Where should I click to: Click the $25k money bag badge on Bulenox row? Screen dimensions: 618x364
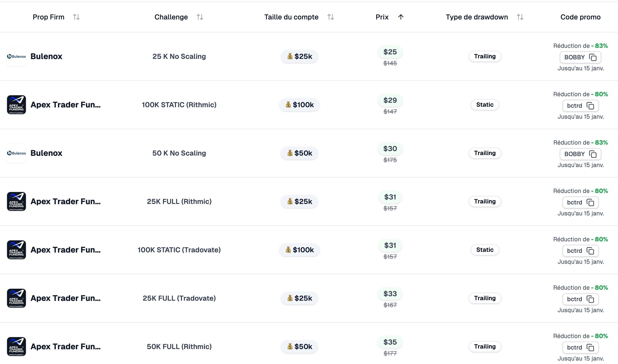(x=299, y=56)
